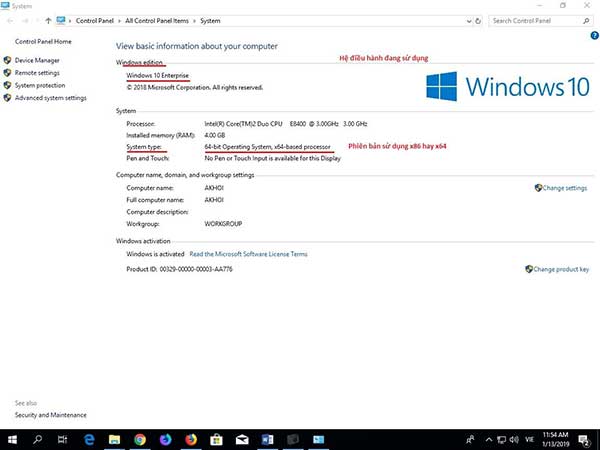Click VIE input language indicator
Viewport: 600px width, 450px height.
(x=529, y=439)
